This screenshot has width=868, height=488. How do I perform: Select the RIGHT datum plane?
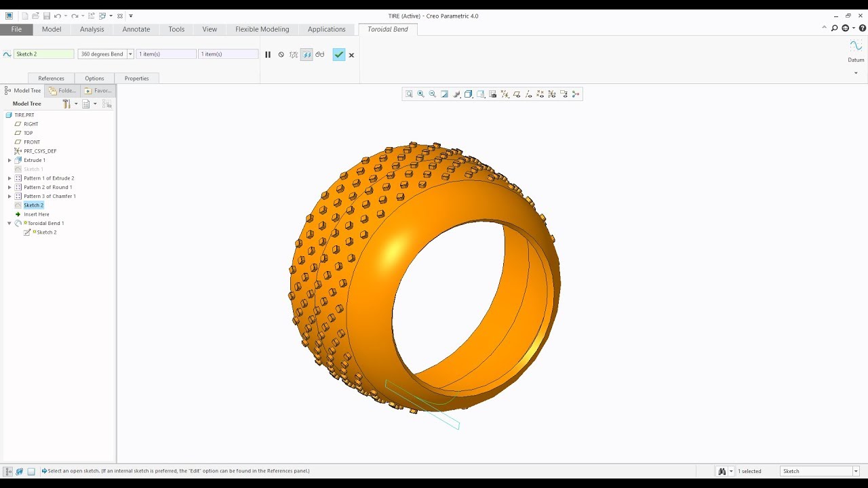point(31,124)
